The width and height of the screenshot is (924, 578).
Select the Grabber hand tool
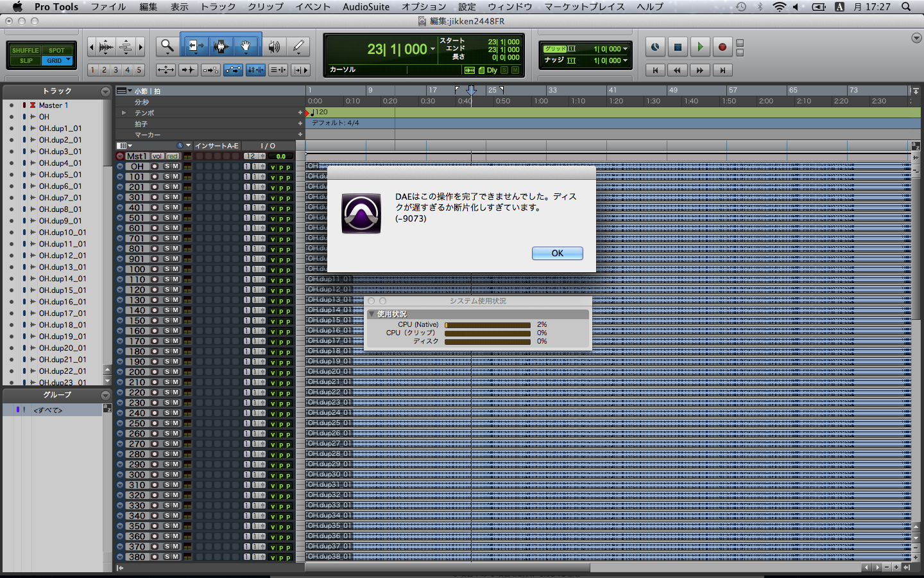246,46
